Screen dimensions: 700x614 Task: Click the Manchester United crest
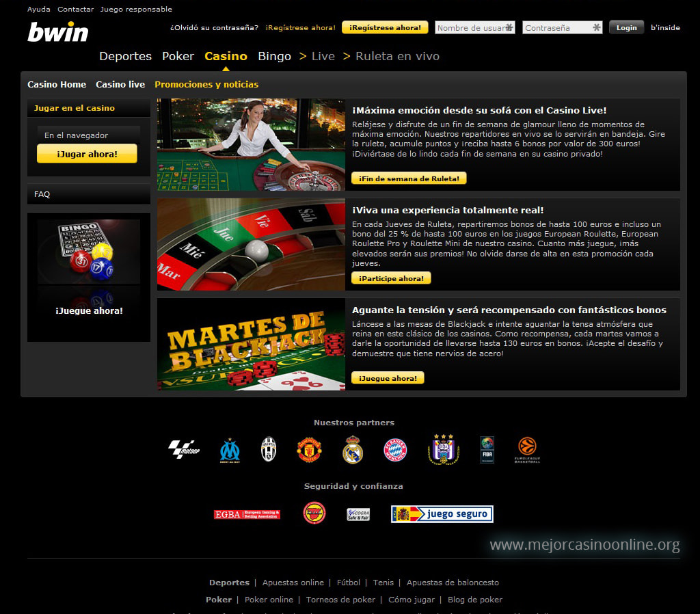click(310, 451)
